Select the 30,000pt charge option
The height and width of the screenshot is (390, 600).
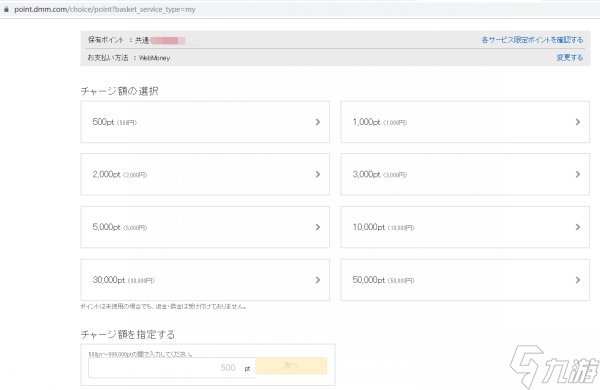pyautogui.click(x=205, y=280)
